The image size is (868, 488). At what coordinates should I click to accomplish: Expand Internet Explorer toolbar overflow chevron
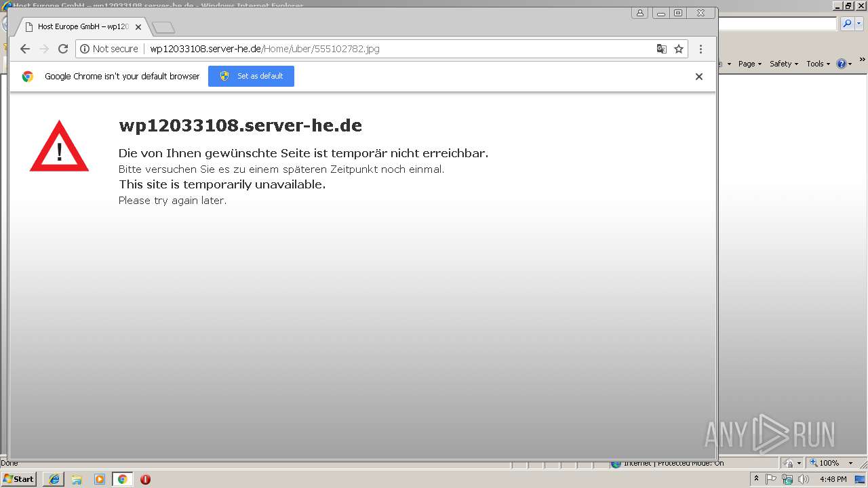point(861,61)
